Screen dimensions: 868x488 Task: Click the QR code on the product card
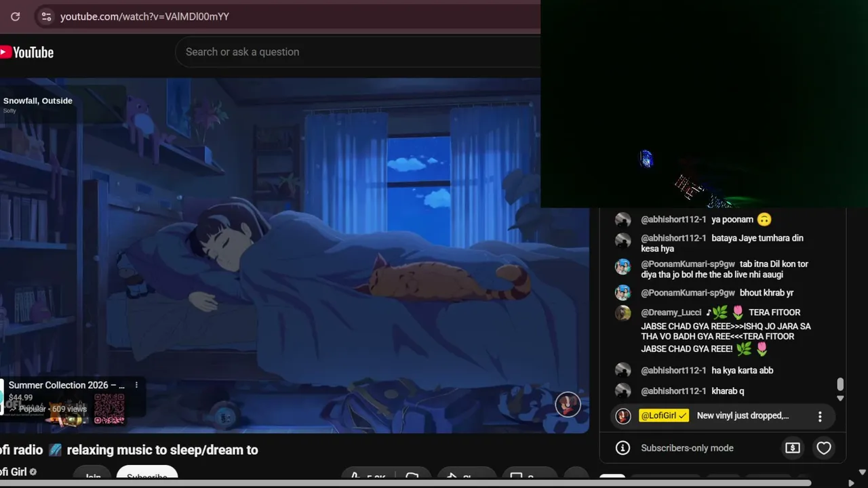tap(109, 409)
